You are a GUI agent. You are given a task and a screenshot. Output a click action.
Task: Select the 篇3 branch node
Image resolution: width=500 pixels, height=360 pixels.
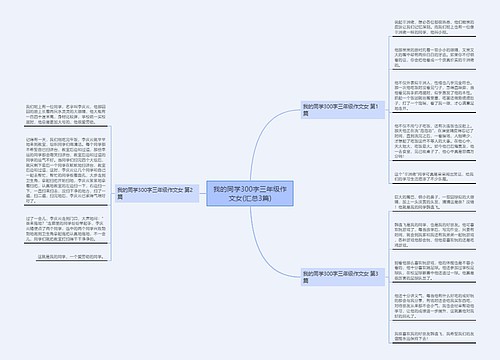[343, 277]
